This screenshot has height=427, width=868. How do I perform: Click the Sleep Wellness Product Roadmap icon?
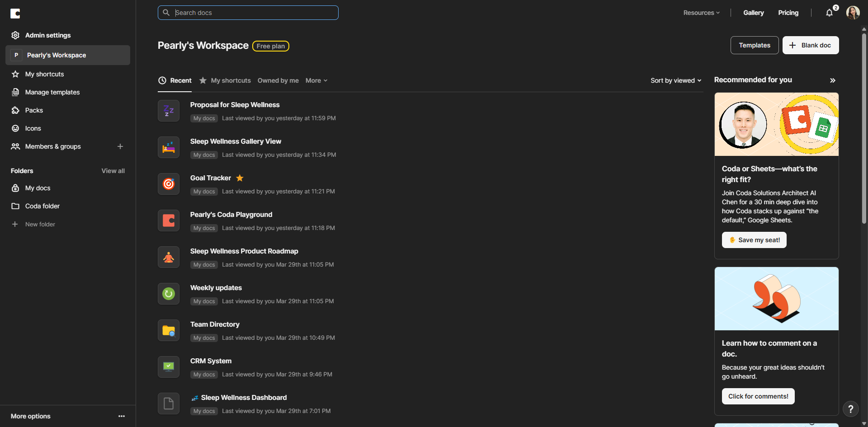point(169,257)
